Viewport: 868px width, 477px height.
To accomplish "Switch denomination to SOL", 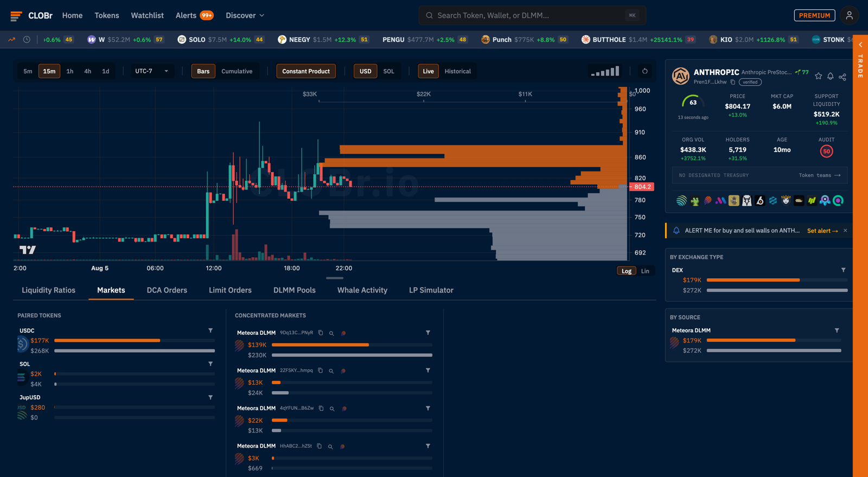I will 389,71.
